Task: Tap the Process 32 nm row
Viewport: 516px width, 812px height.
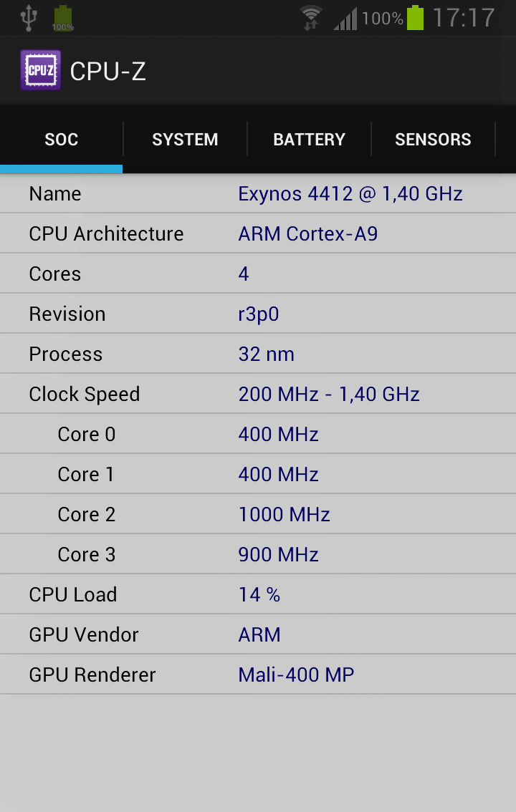Action: pyautogui.click(x=258, y=354)
